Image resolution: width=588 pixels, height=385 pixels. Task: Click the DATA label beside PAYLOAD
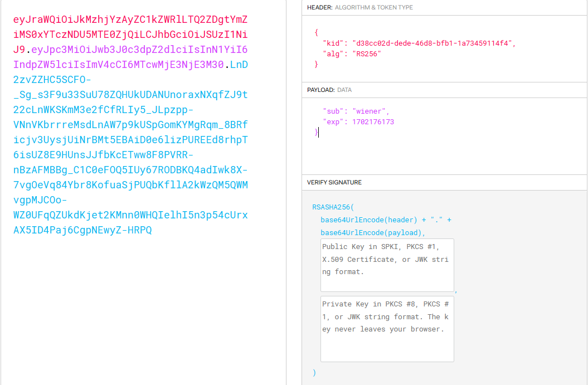[x=344, y=90]
